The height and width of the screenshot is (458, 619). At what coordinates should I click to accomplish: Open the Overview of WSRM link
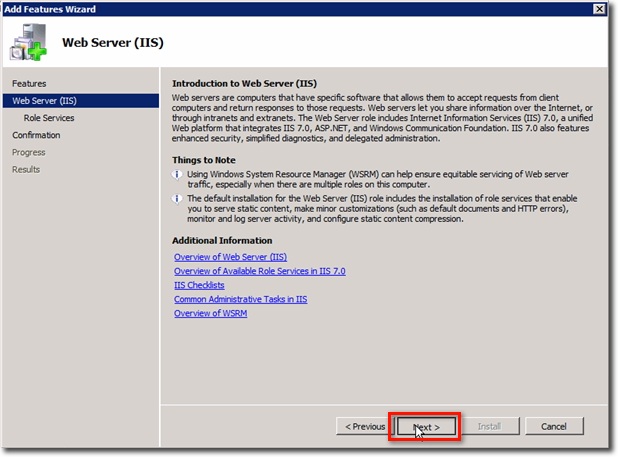(210, 313)
